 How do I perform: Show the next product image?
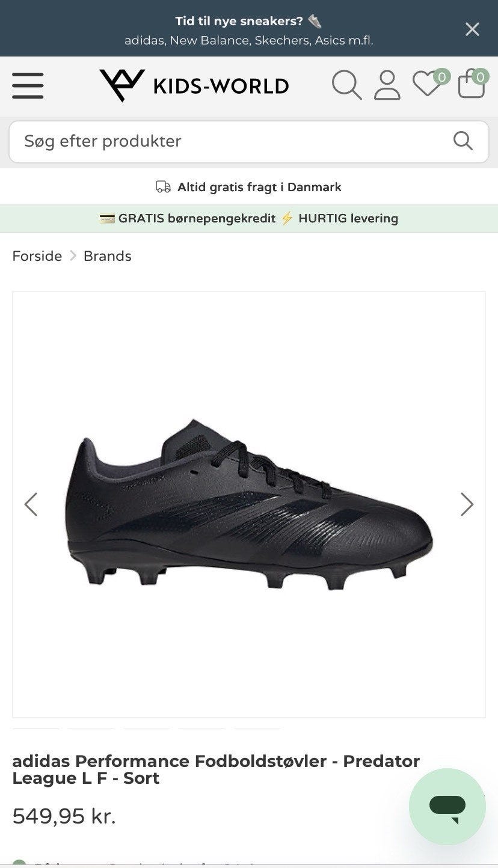(467, 504)
